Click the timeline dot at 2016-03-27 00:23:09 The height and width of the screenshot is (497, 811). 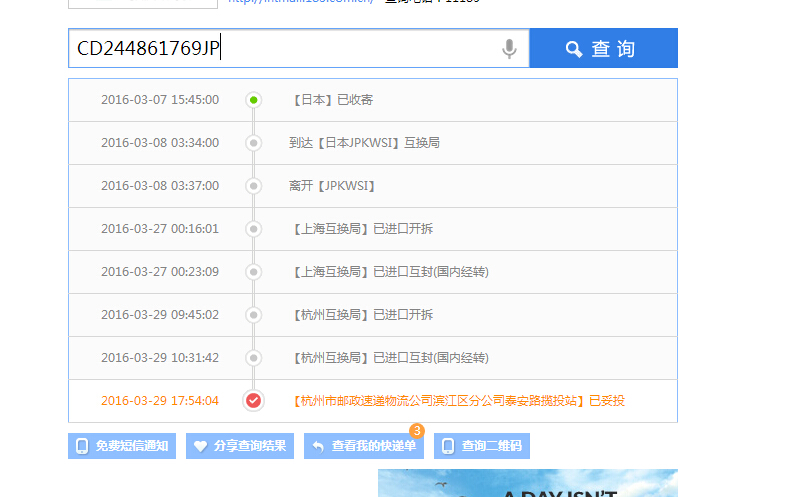pos(253,272)
